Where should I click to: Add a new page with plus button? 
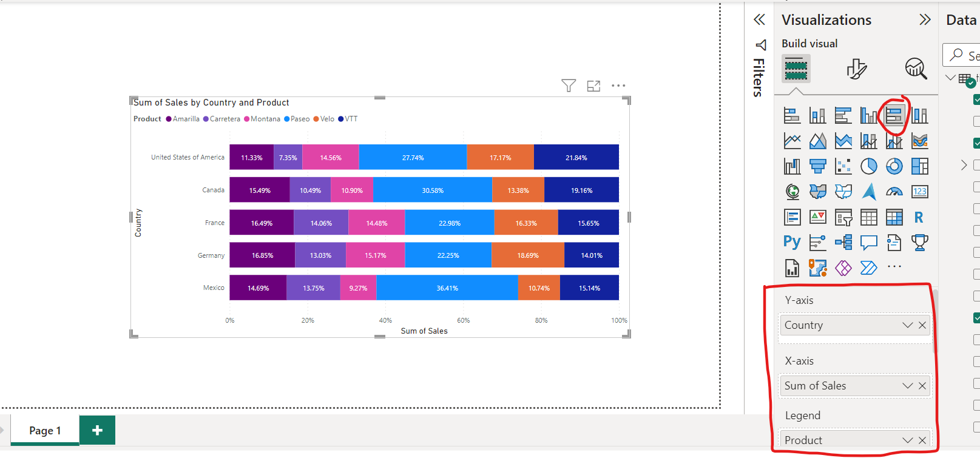[x=97, y=430]
